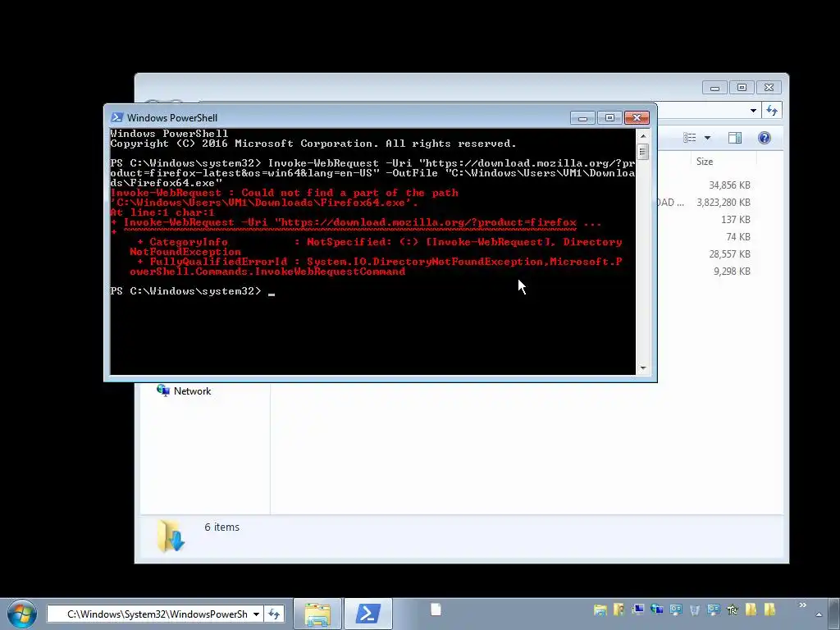Select the file sized 74 KB
840x630 pixels.
tap(737, 237)
